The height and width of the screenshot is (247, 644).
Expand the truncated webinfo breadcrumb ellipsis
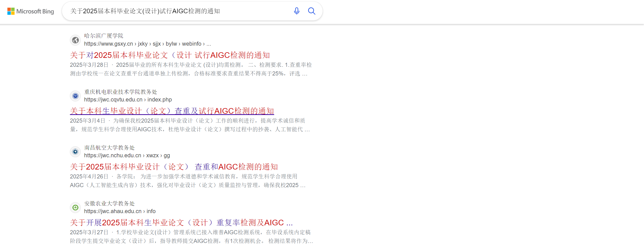(209, 44)
